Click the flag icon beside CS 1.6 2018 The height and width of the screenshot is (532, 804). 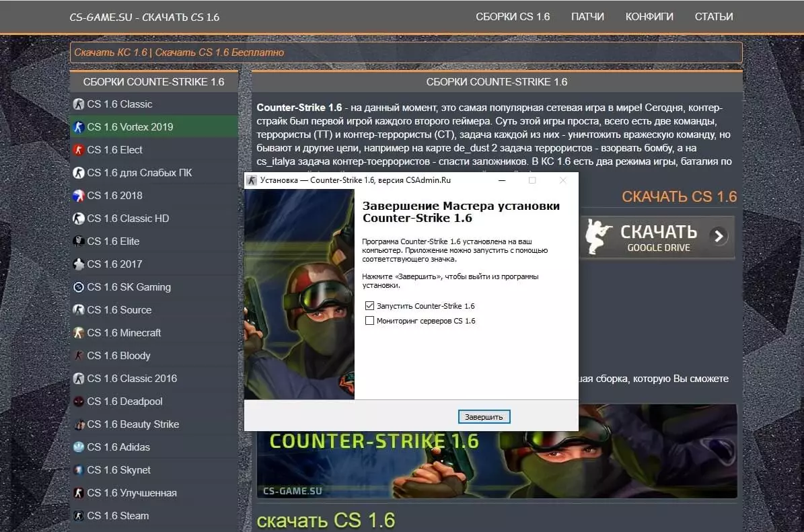79,195
